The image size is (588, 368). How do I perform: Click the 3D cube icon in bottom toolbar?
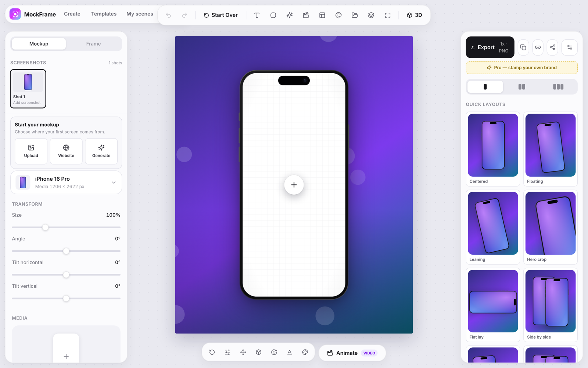point(259,352)
